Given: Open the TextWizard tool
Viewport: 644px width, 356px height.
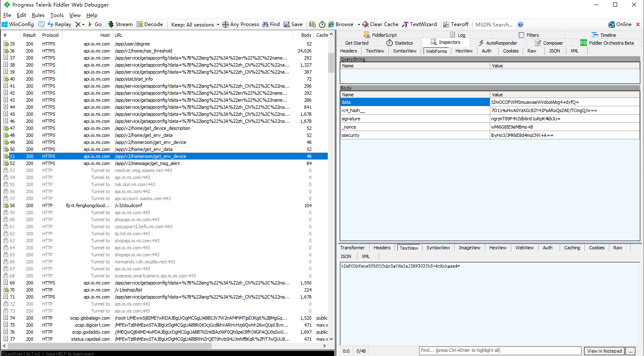Looking at the screenshot, I should pyautogui.click(x=420, y=24).
